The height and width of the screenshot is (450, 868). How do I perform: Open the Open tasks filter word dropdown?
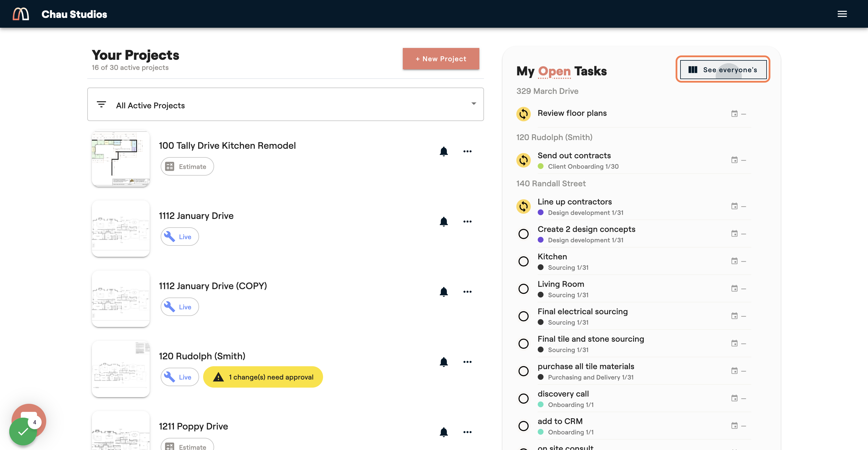tap(554, 71)
